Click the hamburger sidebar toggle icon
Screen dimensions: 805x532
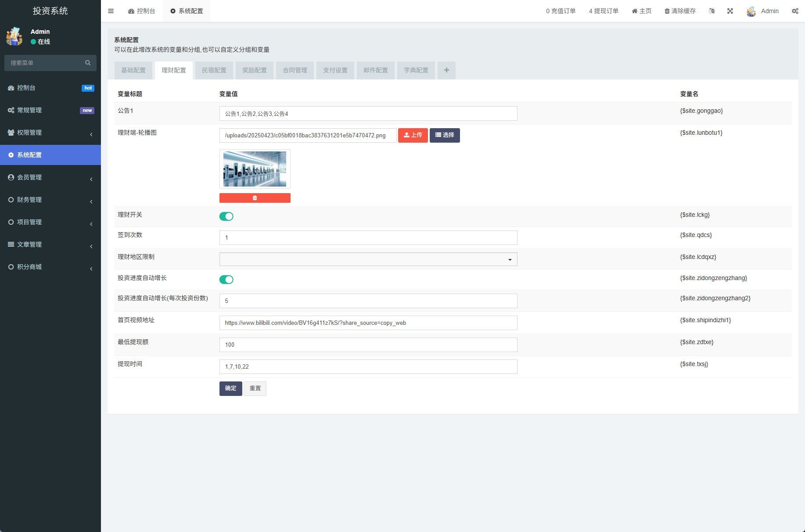(x=111, y=11)
